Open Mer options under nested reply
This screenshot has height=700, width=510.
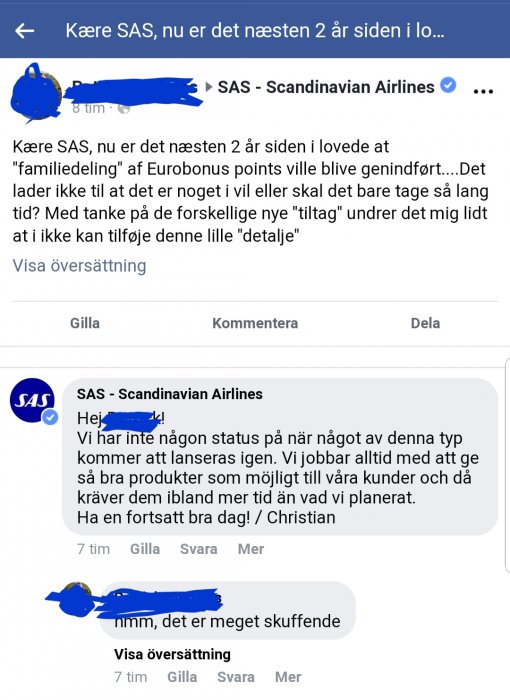pos(288,677)
